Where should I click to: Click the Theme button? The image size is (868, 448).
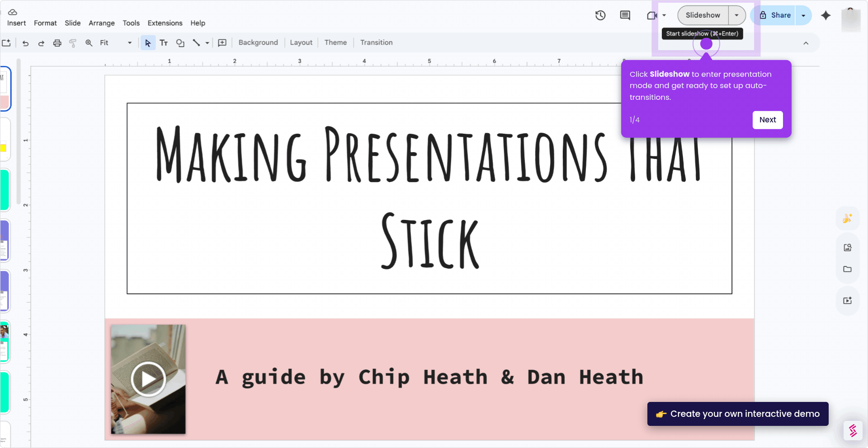[335, 42]
